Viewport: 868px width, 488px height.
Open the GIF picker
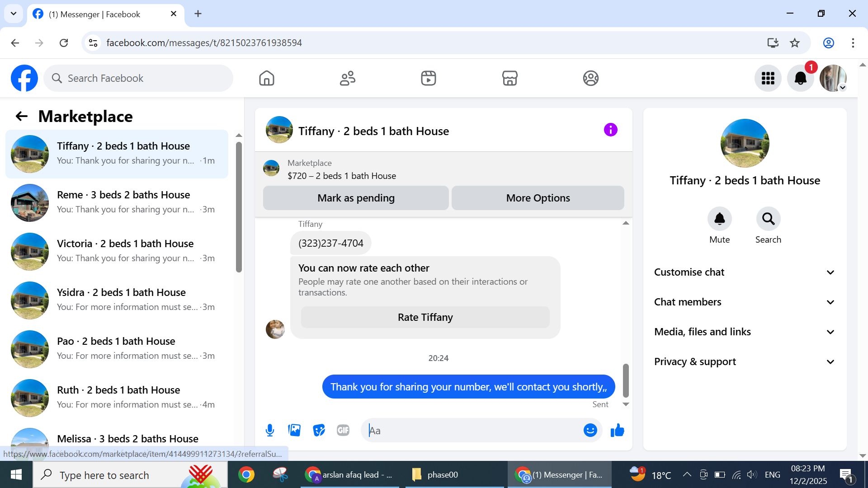click(343, 430)
